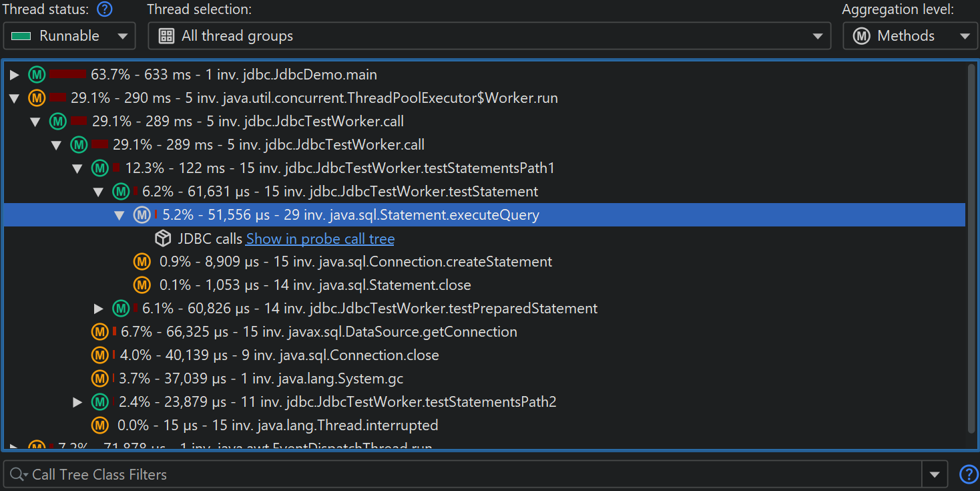980x491 pixels.
Task: Click the method icon for Connection.createStatement
Action: tap(142, 262)
